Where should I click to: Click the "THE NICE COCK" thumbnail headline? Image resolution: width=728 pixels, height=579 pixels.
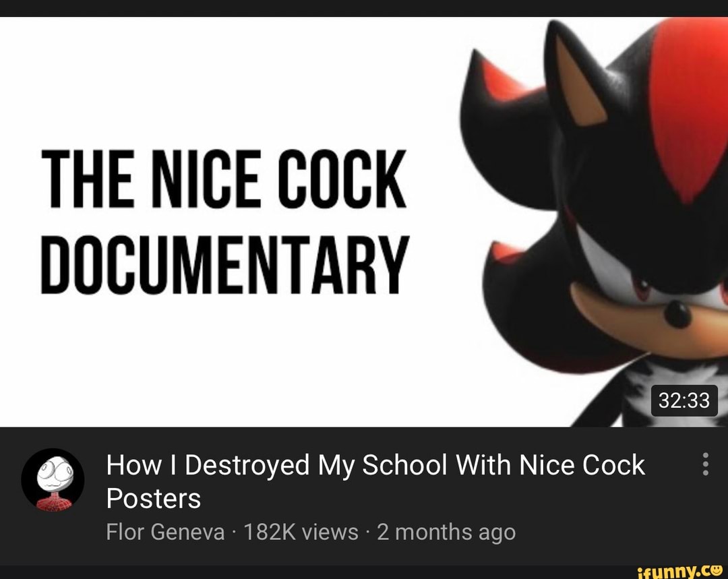224,179
